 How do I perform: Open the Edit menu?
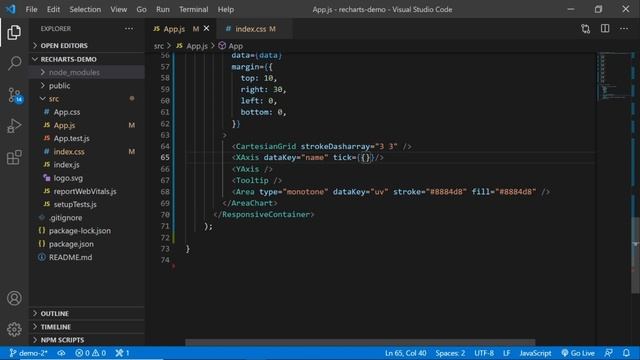pos(53,9)
